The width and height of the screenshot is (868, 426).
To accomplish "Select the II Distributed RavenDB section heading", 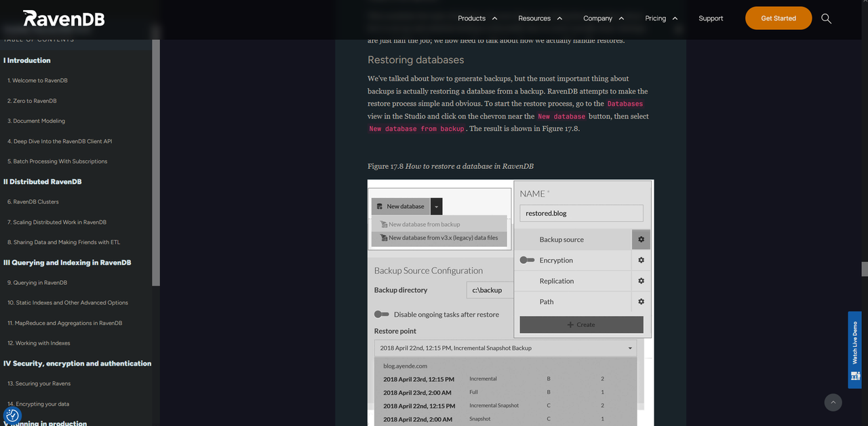I will point(43,182).
